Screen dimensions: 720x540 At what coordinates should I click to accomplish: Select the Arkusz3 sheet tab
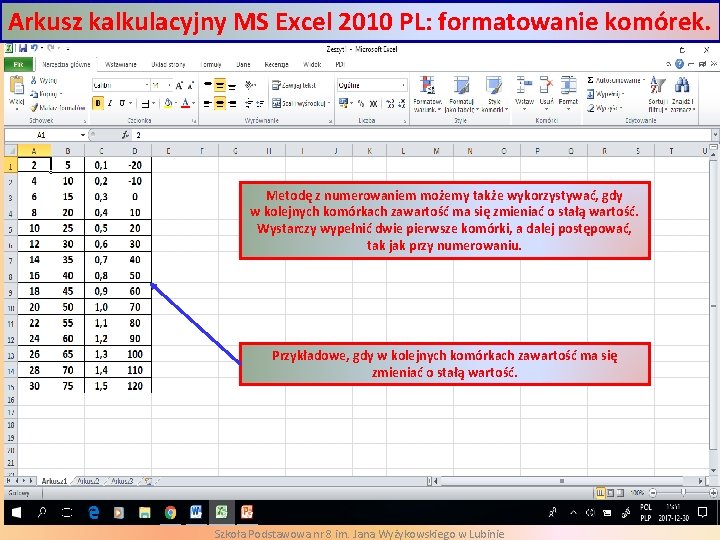point(122,481)
